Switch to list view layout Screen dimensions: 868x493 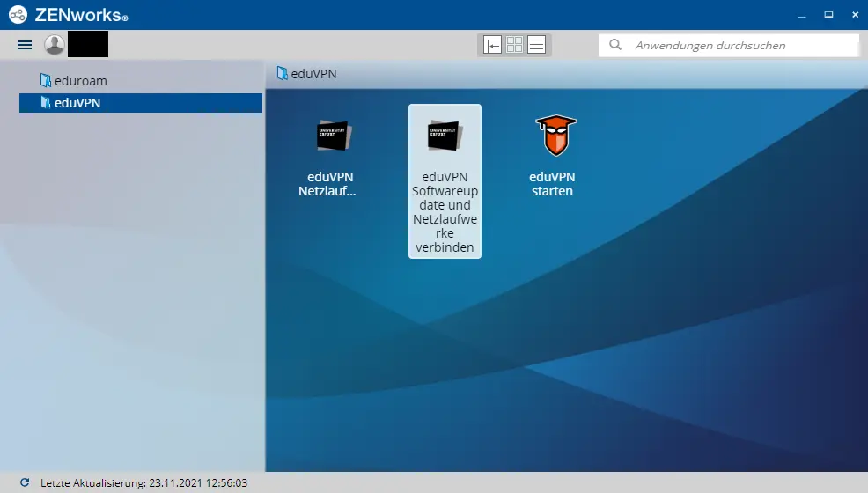click(x=537, y=45)
